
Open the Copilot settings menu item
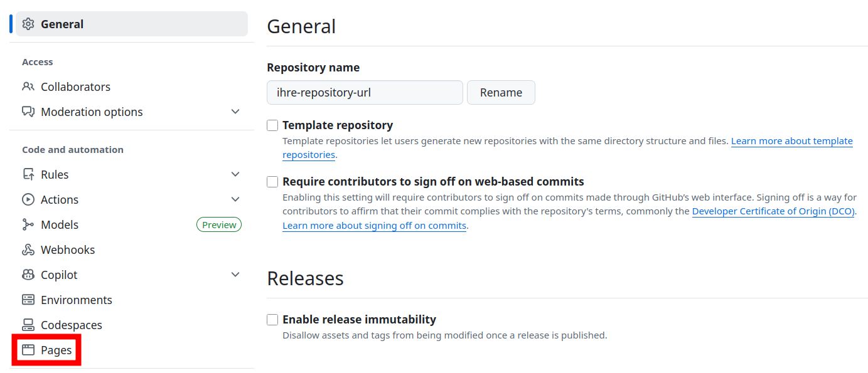point(59,275)
